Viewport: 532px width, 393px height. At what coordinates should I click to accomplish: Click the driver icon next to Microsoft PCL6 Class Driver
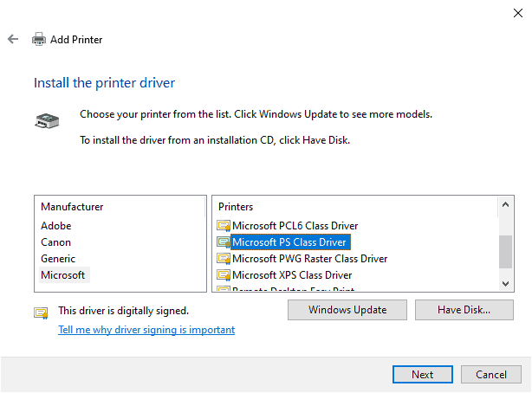tap(224, 226)
